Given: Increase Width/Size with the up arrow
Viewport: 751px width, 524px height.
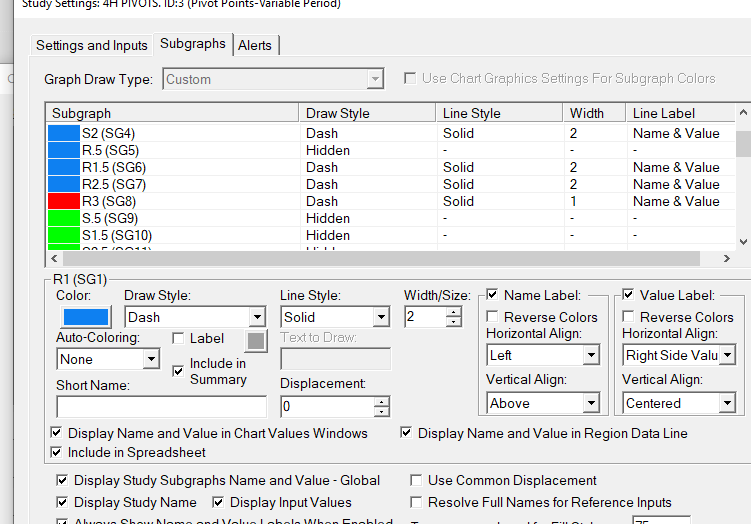Looking at the screenshot, I should [x=454, y=312].
